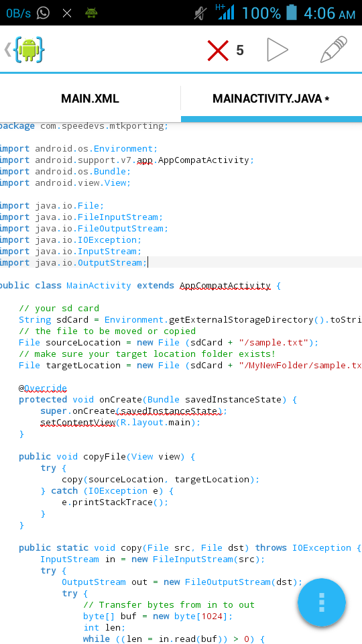Tap the WhatsApp notification icon
This screenshot has height=644, width=362.
pos(43,13)
